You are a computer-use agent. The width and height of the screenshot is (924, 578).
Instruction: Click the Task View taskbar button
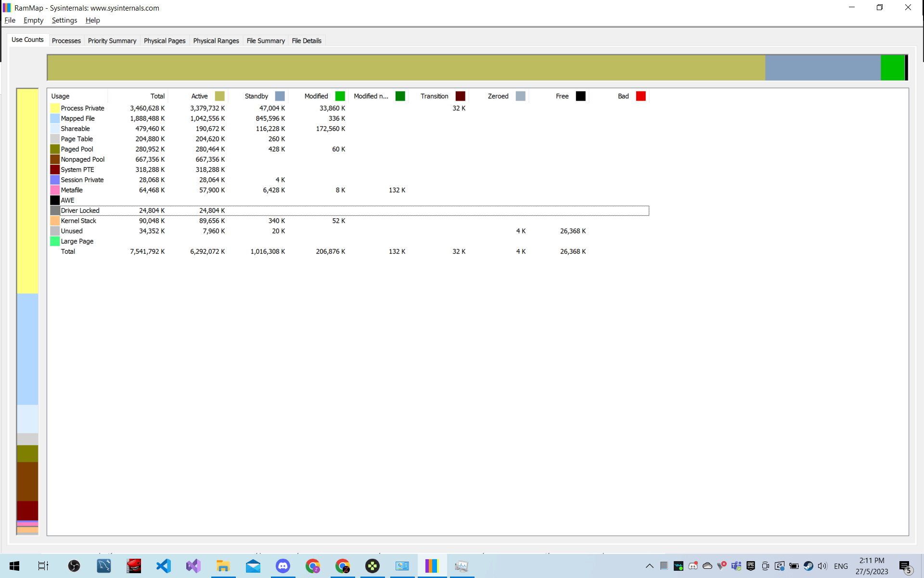pyautogui.click(x=43, y=566)
